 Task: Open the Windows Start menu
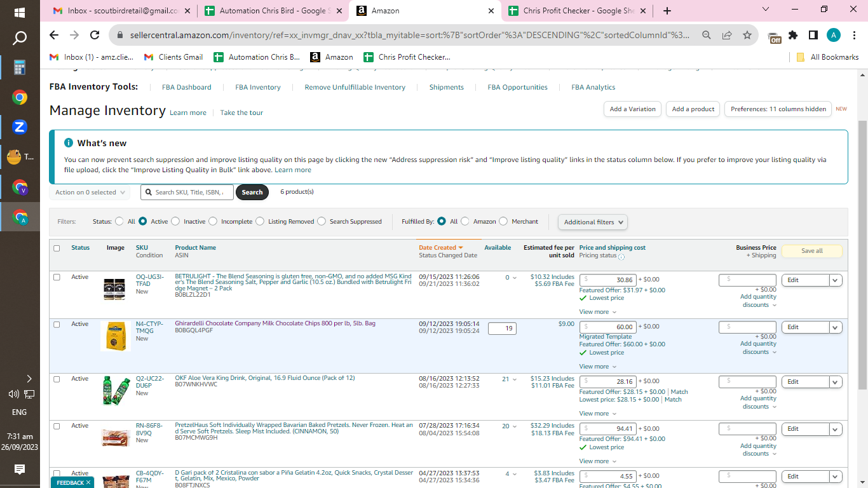(20, 12)
